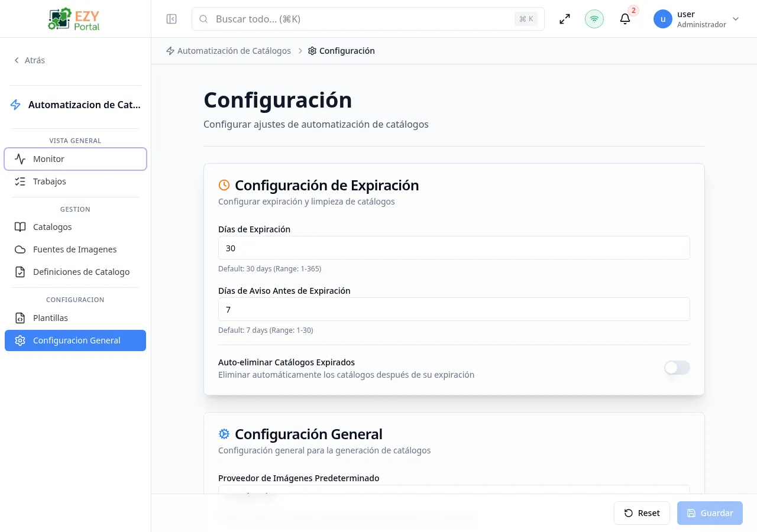Go to Catalogos section

coord(75,227)
